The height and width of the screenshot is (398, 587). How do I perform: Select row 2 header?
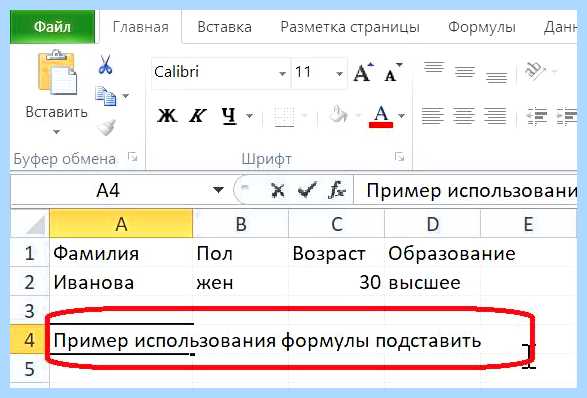pyautogui.click(x=30, y=282)
